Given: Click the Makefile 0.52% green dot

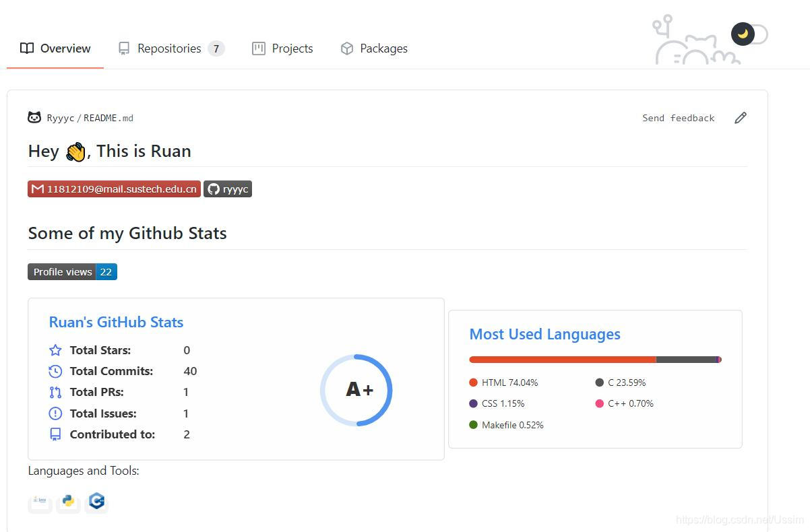Looking at the screenshot, I should (473, 425).
